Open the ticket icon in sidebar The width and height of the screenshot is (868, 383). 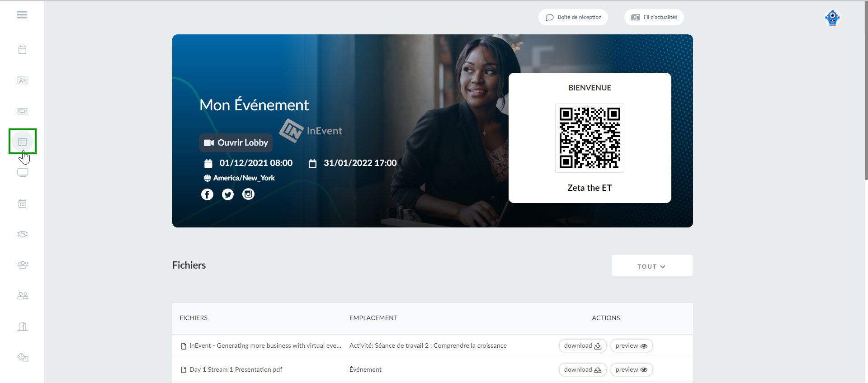pos(22,111)
